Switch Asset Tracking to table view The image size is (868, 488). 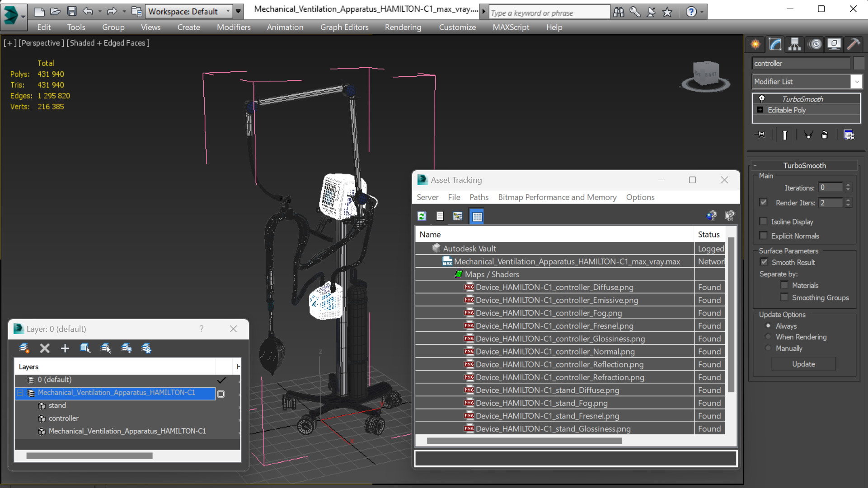(x=477, y=216)
